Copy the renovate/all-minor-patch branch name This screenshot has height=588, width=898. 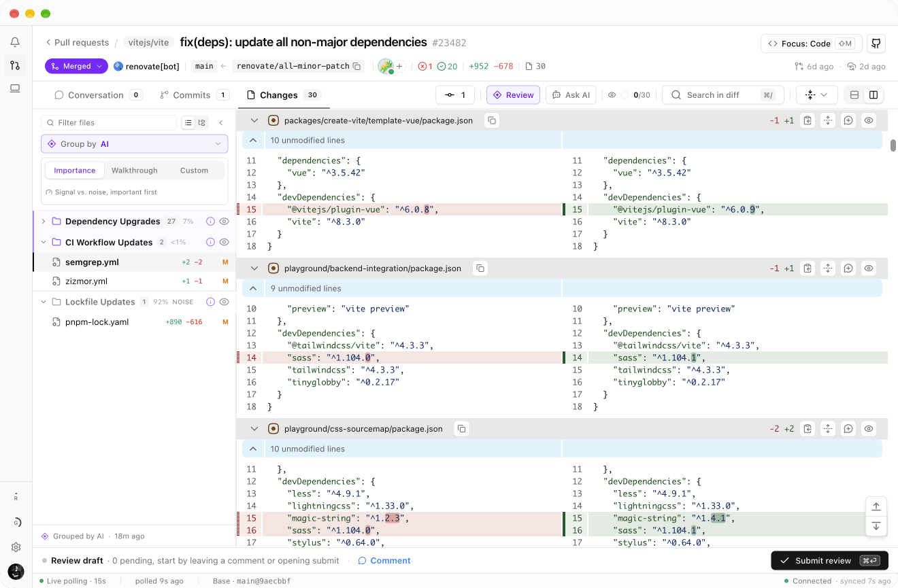[x=356, y=66]
